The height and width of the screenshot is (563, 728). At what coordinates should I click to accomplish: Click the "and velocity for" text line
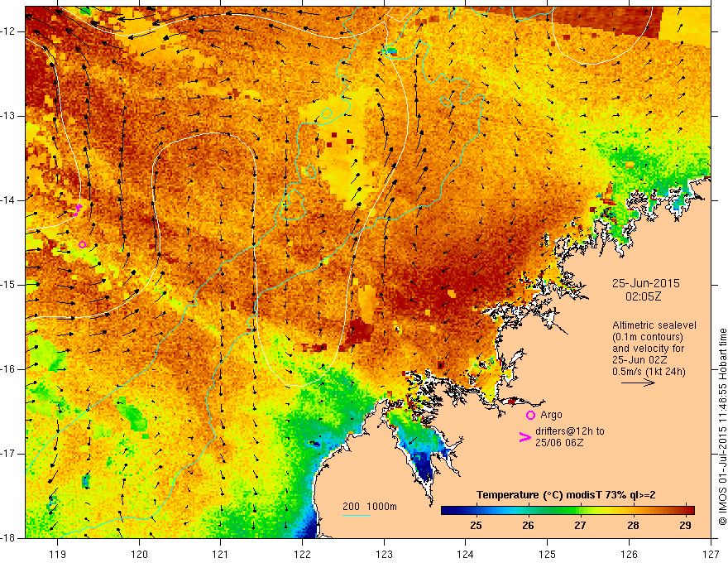pyautogui.click(x=648, y=349)
